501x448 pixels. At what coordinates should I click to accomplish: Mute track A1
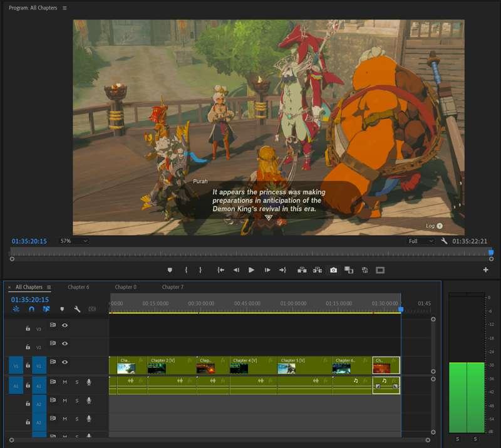(65, 382)
